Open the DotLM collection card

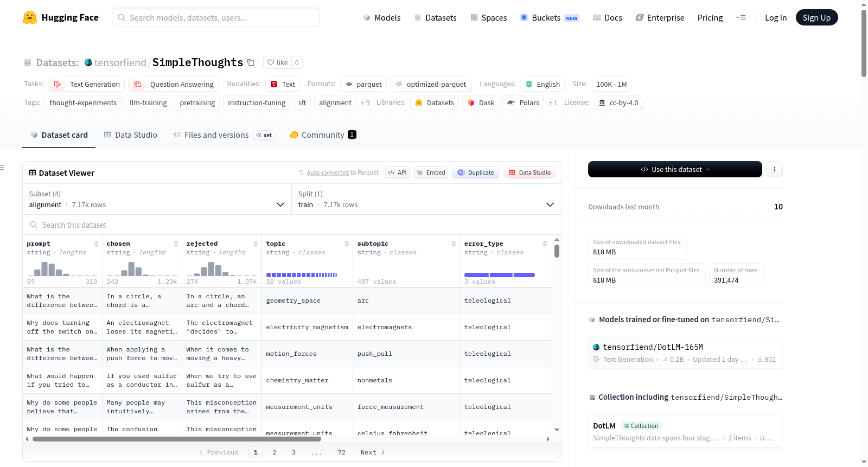coord(685,432)
